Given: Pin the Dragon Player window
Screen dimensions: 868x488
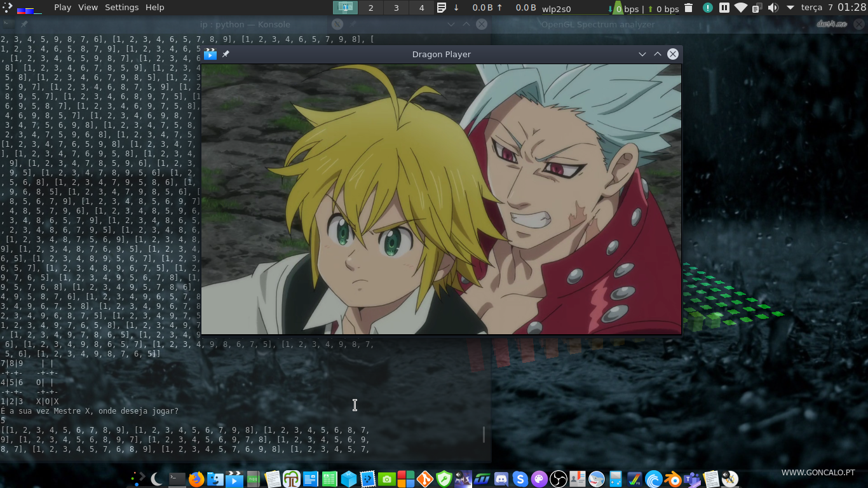Looking at the screenshot, I should [x=226, y=54].
